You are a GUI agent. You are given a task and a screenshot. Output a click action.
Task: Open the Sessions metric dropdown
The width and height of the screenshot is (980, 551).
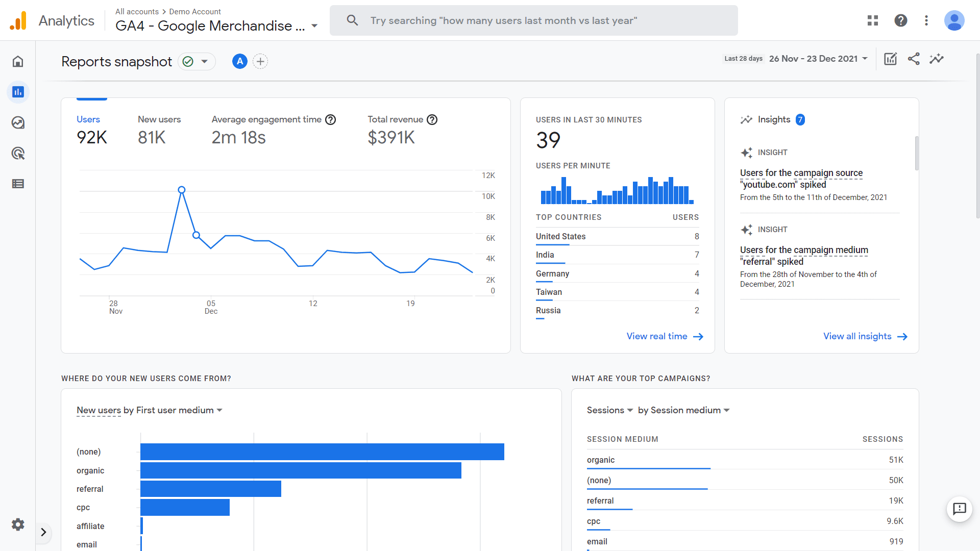pyautogui.click(x=610, y=410)
